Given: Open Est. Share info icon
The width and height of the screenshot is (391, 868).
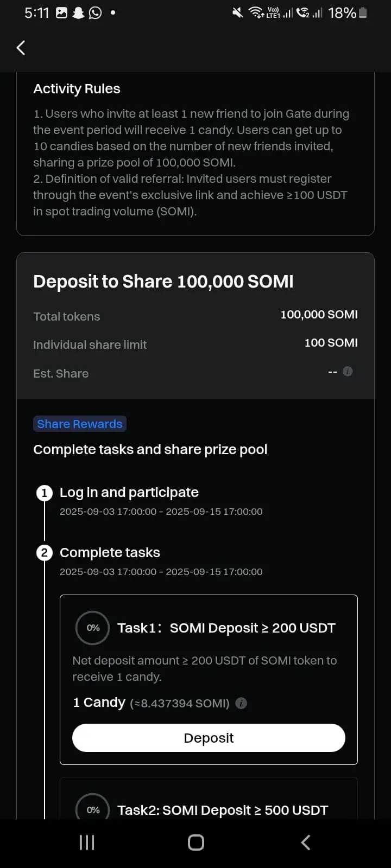Looking at the screenshot, I should pyautogui.click(x=348, y=372).
